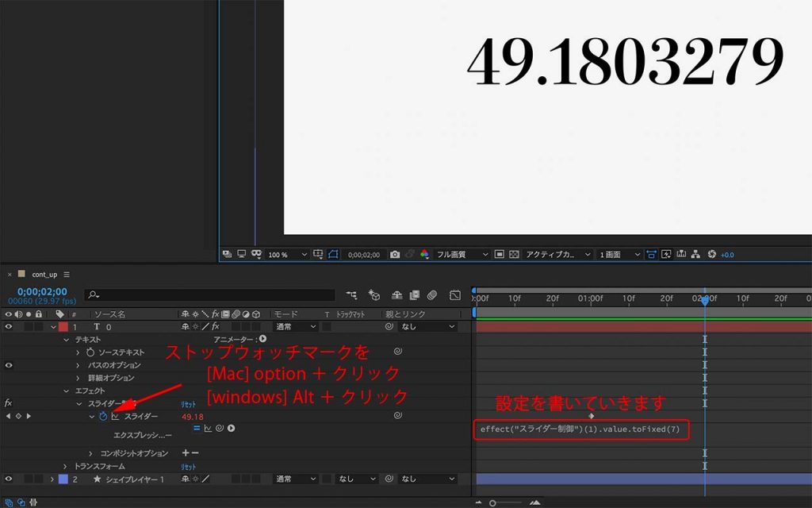Add or remove a slider keyframe

pos(18,416)
